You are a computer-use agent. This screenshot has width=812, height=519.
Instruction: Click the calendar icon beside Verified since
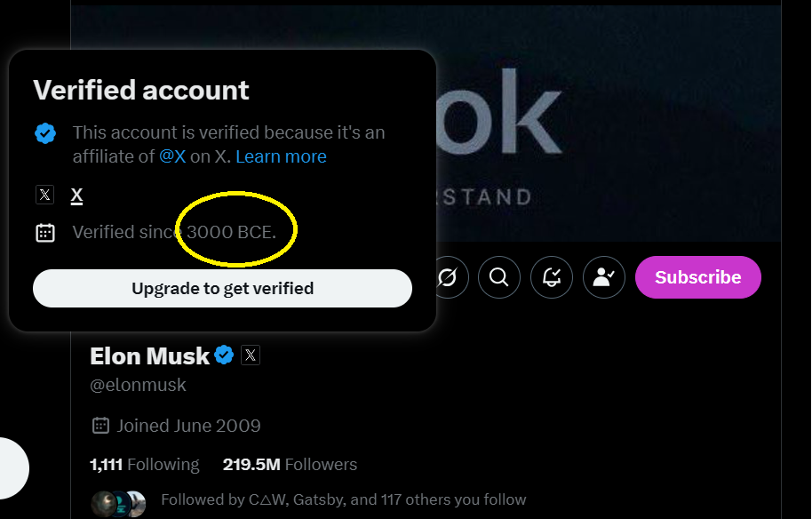coord(45,233)
